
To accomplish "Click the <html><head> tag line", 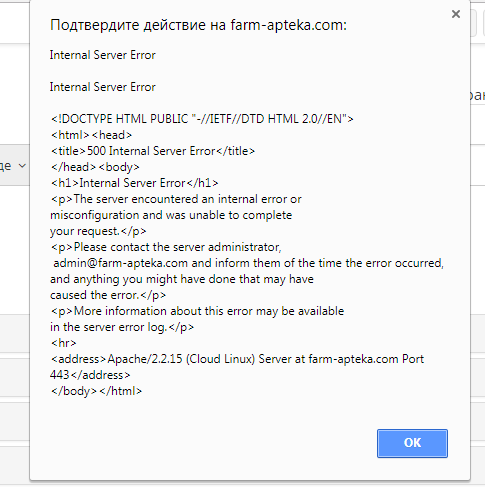I will pos(91,135).
